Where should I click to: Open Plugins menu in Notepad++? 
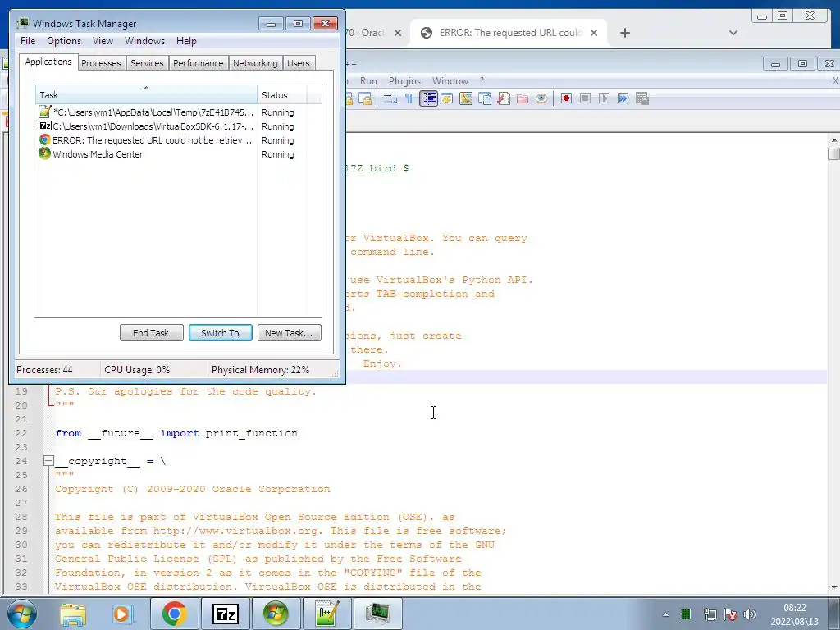coord(404,81)
